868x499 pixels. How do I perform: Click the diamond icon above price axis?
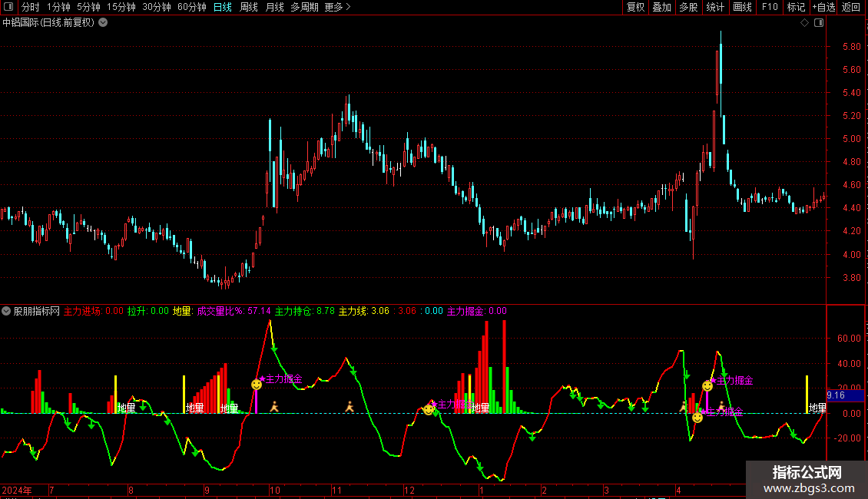click(804, 23)
